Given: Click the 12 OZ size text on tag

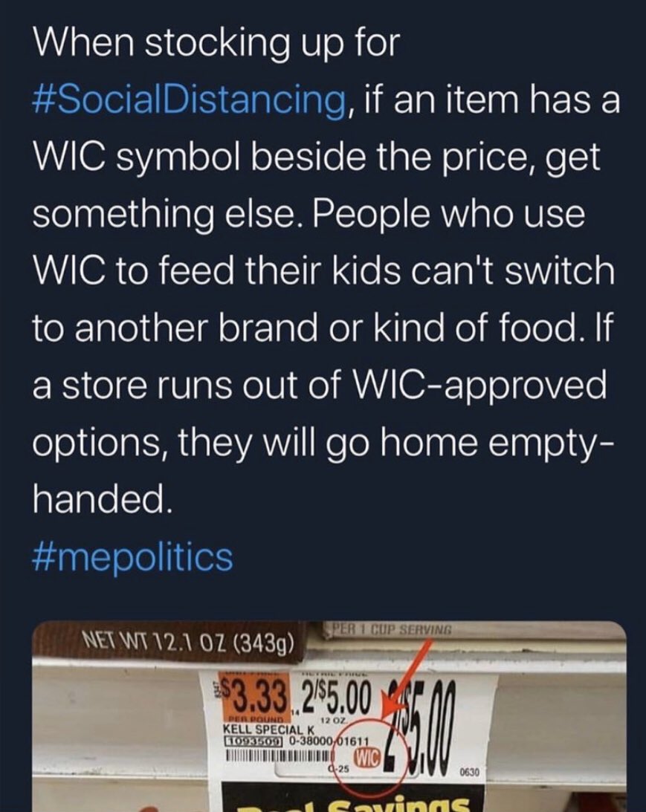Looking at the screenshot, I should [329, 722].
